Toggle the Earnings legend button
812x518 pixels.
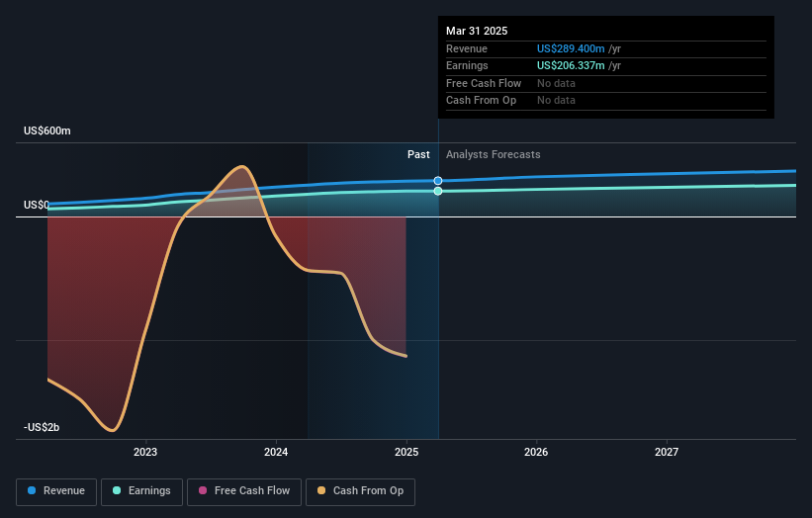pyautogui.click(x=141, y=491)
